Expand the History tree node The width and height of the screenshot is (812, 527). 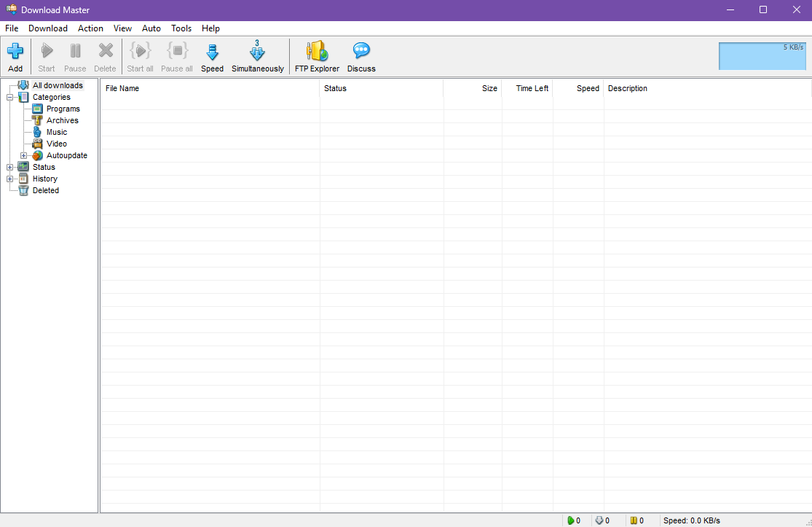[10, 179]
